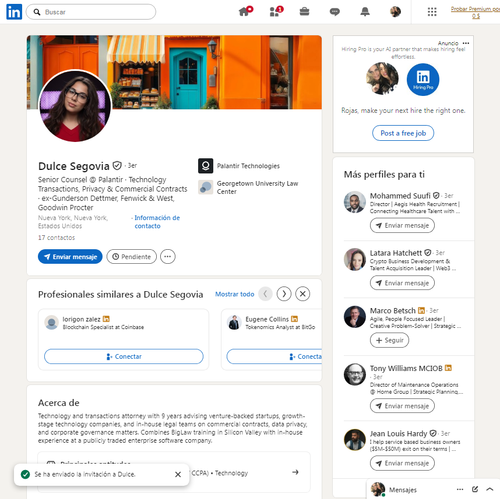Click the green check icon in the toast
This screenshot has width=500, height=499.
pyautogui.click(x=25, y=474)
